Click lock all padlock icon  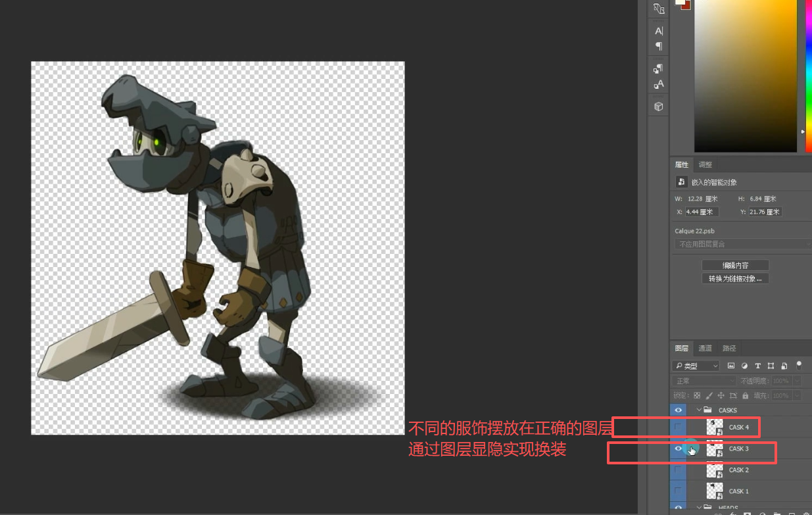click(x=745, y=395)
